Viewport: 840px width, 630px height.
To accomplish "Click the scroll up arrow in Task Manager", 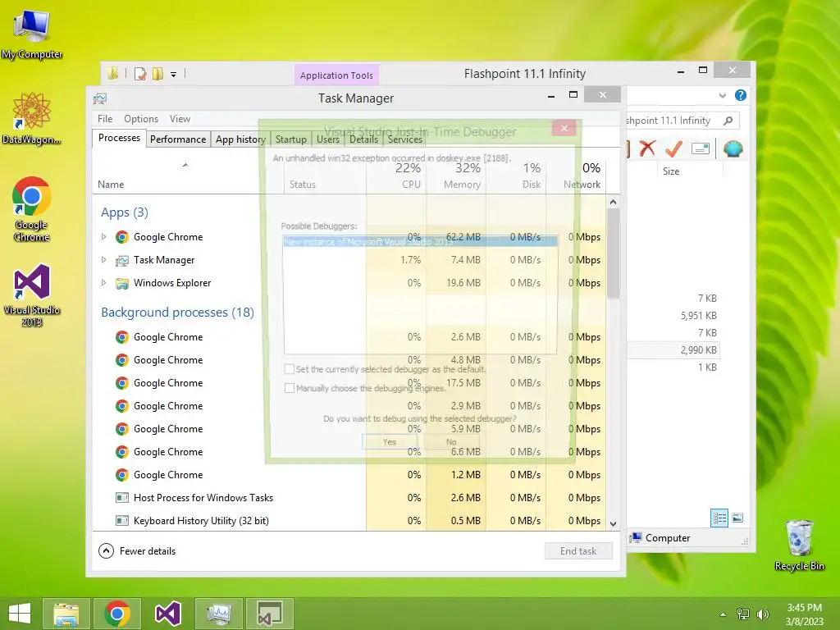I will pyautogui.click(x=613, y=202).
